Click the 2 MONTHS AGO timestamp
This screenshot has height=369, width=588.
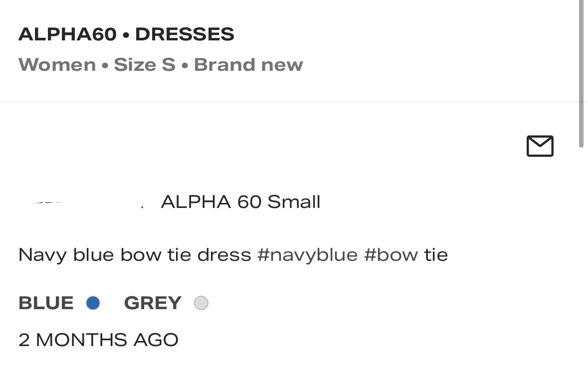pos(98,340)
